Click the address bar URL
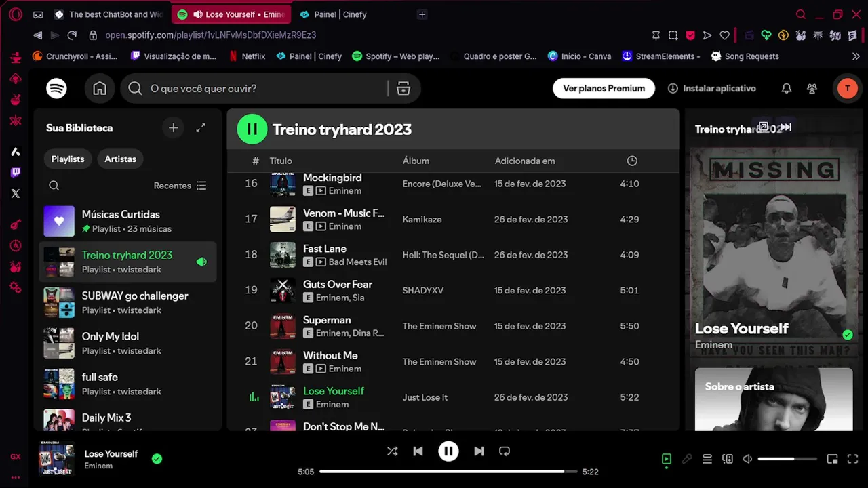The height and width of the screenshot is (488, 868). pos(210,35)
